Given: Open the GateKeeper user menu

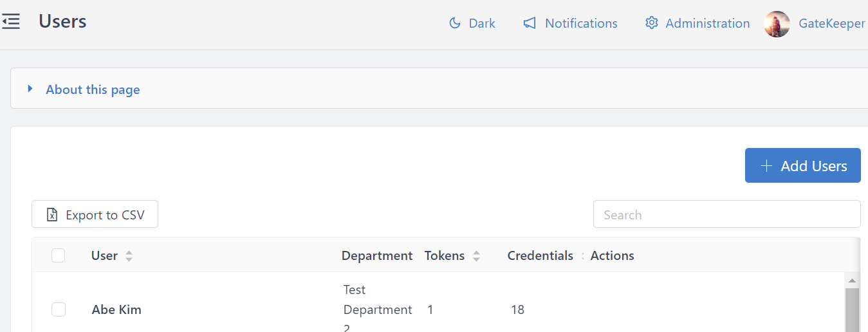Looking at the screenshot, I should [831, 23].
